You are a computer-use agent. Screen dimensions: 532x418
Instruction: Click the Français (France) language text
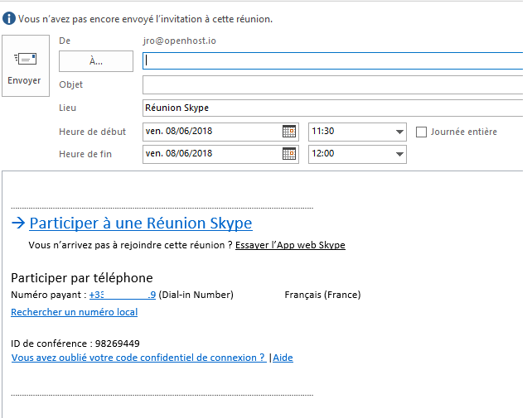point(322,295)
